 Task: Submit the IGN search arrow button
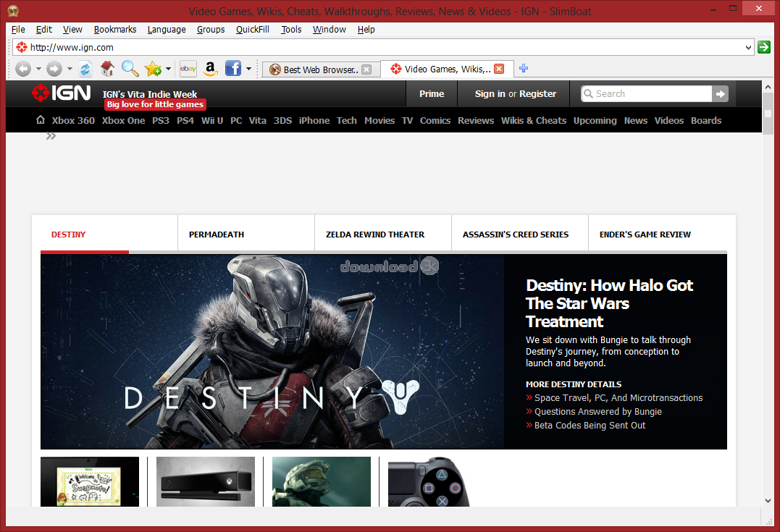click(x=721, y=93)
